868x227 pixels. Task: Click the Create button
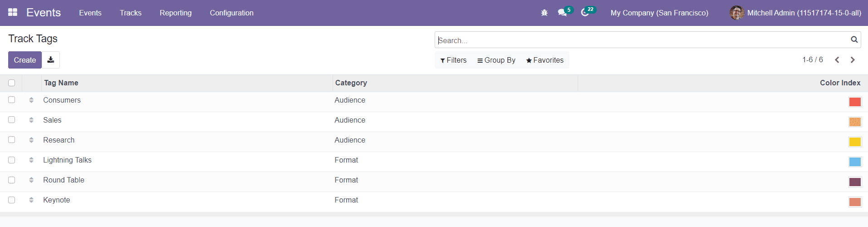click(25, 60)
